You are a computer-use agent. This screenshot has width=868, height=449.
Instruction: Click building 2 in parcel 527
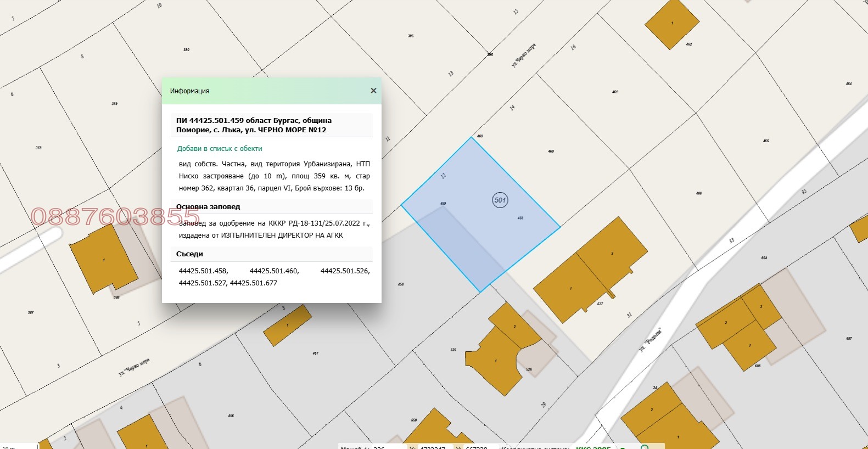(x=612, y=253)
